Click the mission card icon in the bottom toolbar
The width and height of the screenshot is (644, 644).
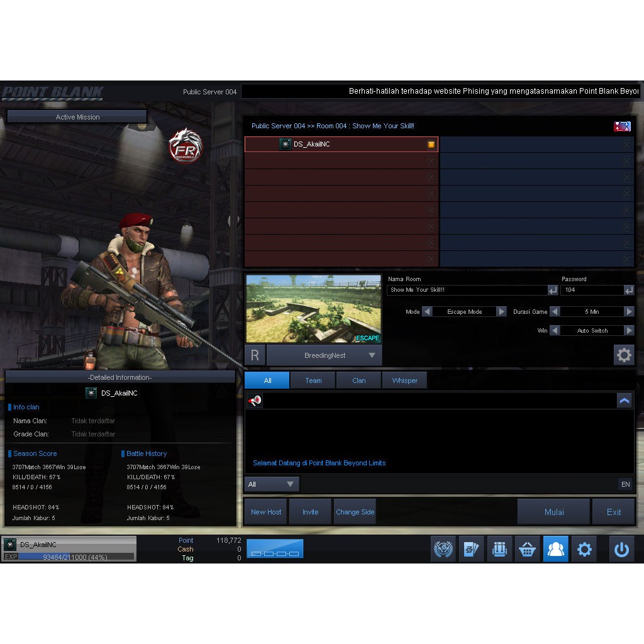point(472,548)
